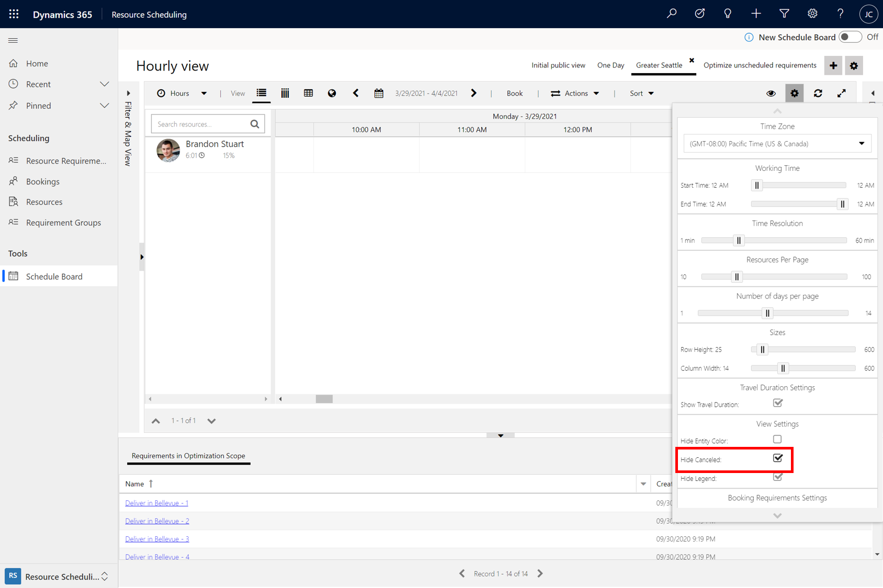Screen dimensions: 883x588
Task: Collapse the site map hamburger menu
Action: pyautogui.click(x=13, y=40)
